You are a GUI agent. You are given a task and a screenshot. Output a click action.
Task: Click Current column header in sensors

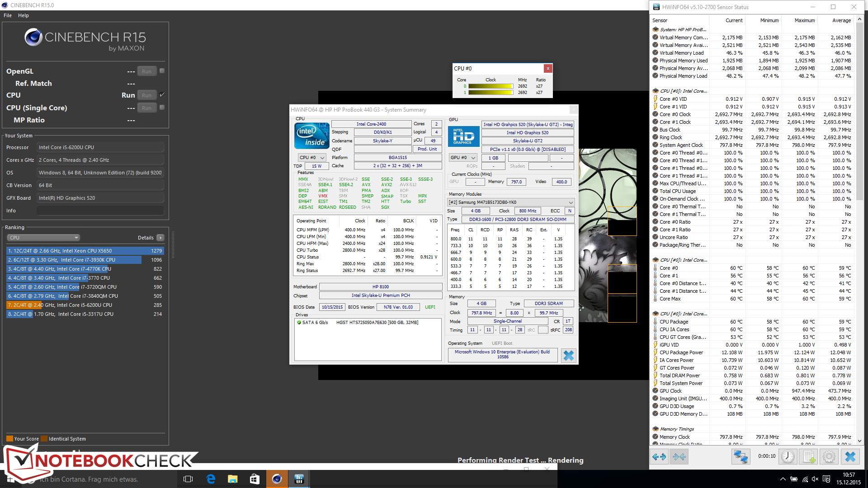tap(734, 20)
